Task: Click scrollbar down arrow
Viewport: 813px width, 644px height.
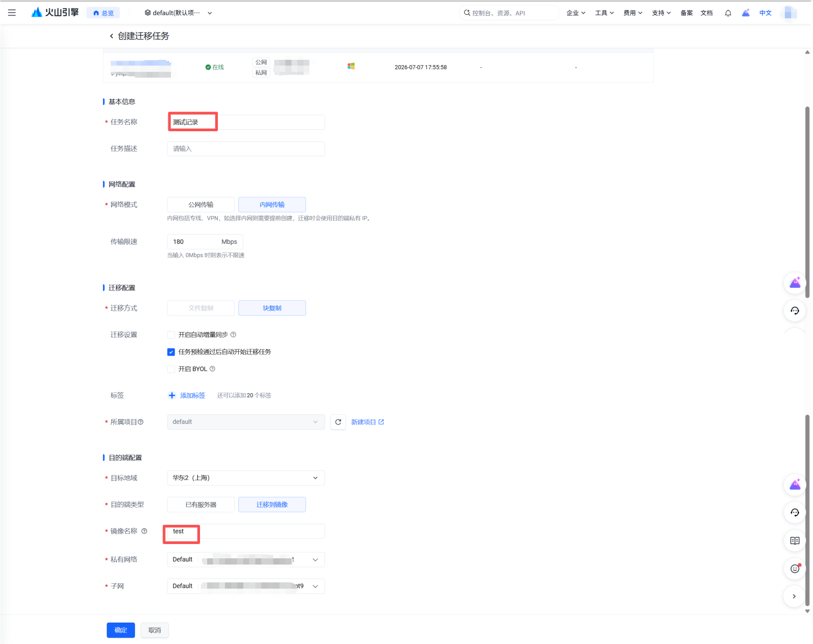Action: coord(808,611)
